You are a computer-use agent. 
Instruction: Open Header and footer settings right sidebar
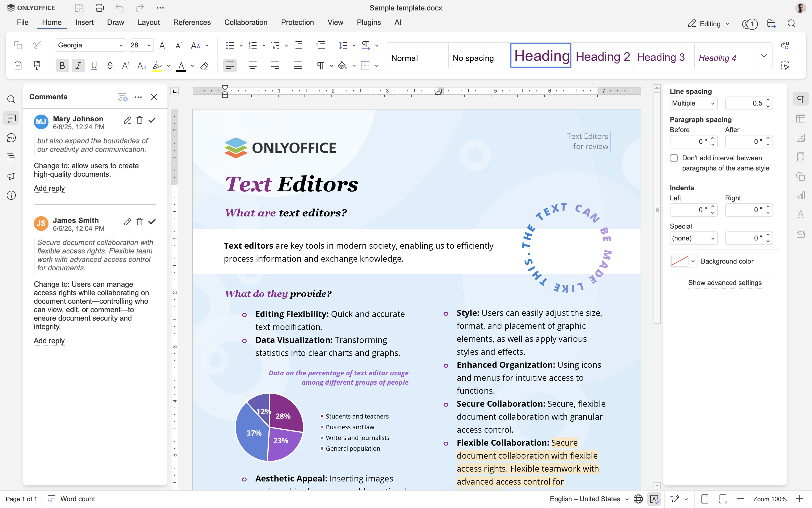pyautogui.click(x=801, y=157)
